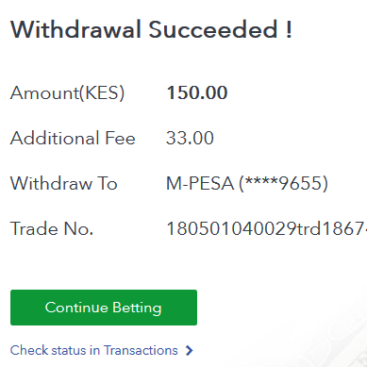367x367 pixels.
Task: Select the trade number starting 180501040029
Action: [267, 229]
